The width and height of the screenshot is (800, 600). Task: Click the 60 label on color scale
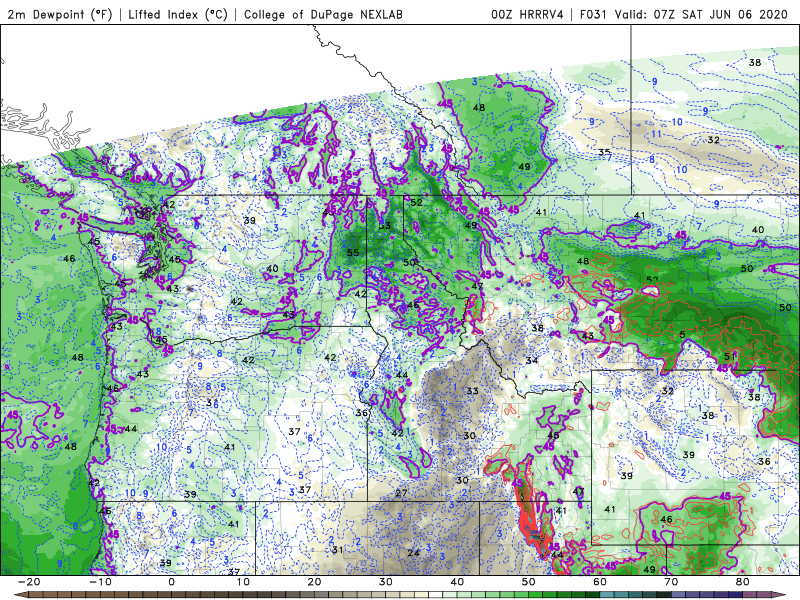(x=600, y=582)
